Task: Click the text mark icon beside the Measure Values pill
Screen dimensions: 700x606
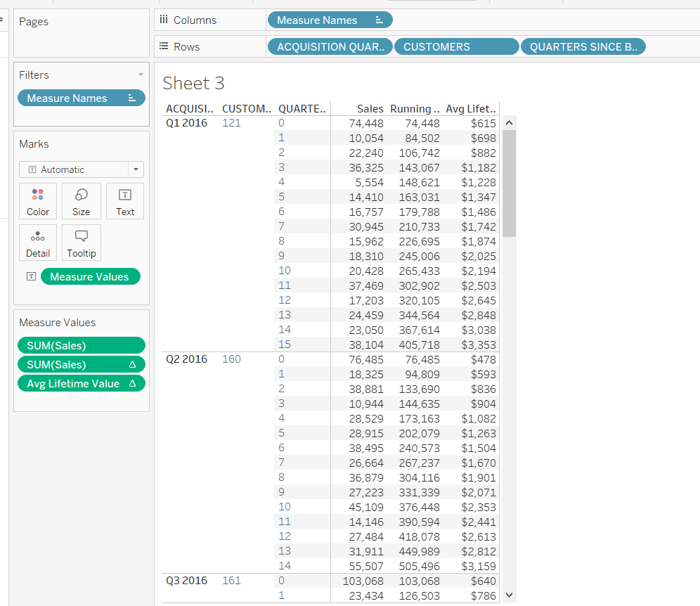Action: pos(30,276)
